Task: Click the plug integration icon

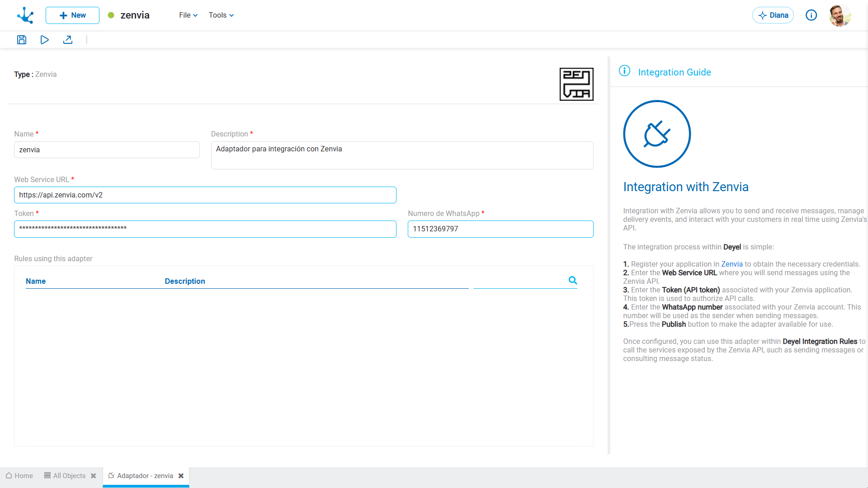Action: (657, 134)
